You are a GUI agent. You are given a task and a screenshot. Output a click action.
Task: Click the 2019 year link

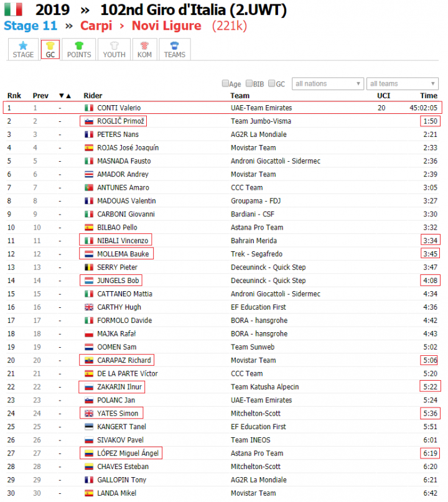tap(52, 9)
